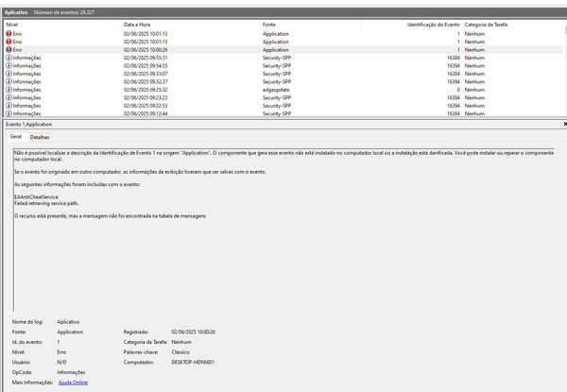Click the error icon of the second 10:01:13 row
This screenshot has height=392, width=567.
tap(9, 42)
